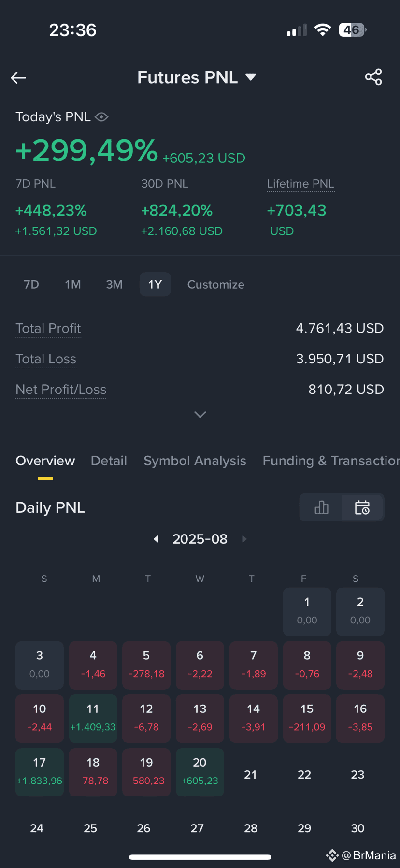
Task: Switch to Symbol Analysis tab
Action: tap(195, 461)
